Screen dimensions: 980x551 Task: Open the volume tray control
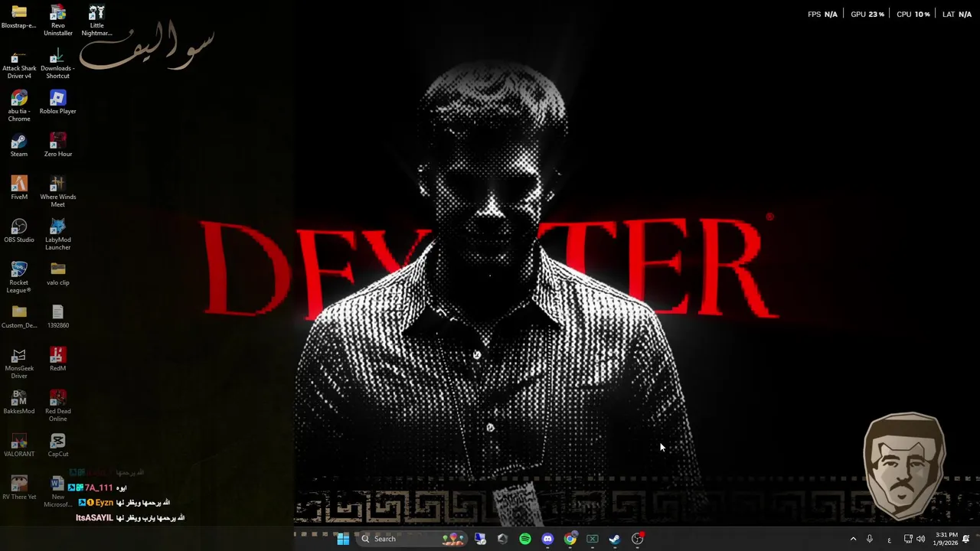coord(921,539)
